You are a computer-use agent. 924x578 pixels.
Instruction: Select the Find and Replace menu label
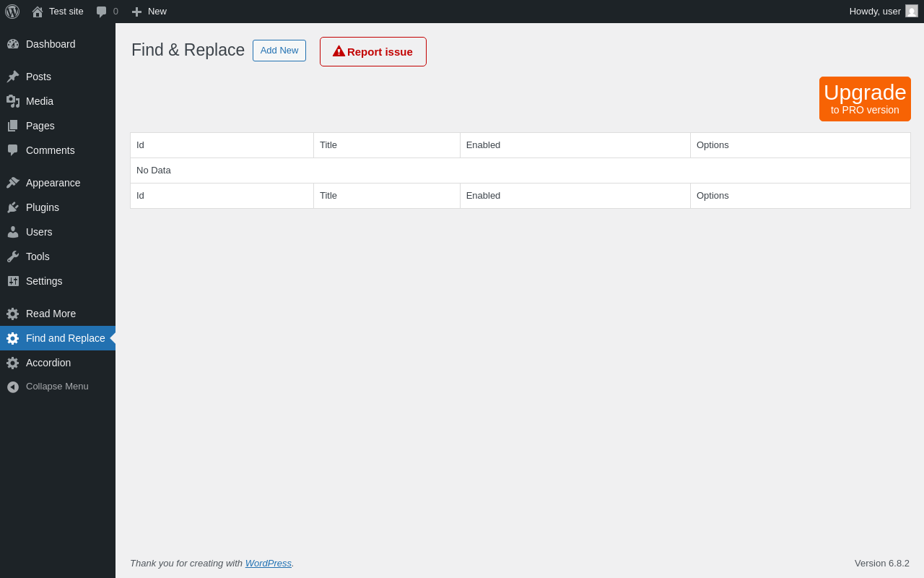point(66,338)
